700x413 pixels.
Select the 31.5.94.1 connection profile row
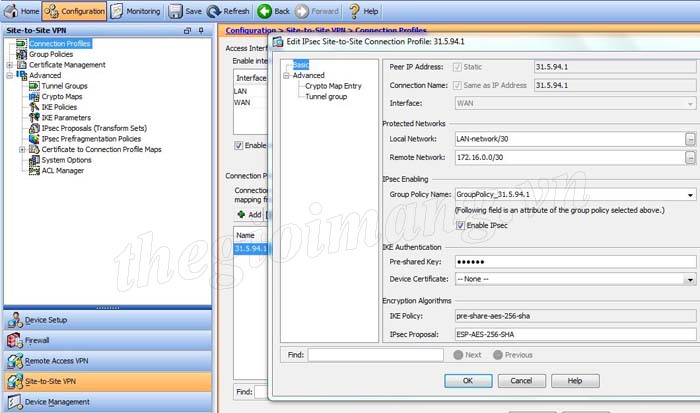coord(250,248)
